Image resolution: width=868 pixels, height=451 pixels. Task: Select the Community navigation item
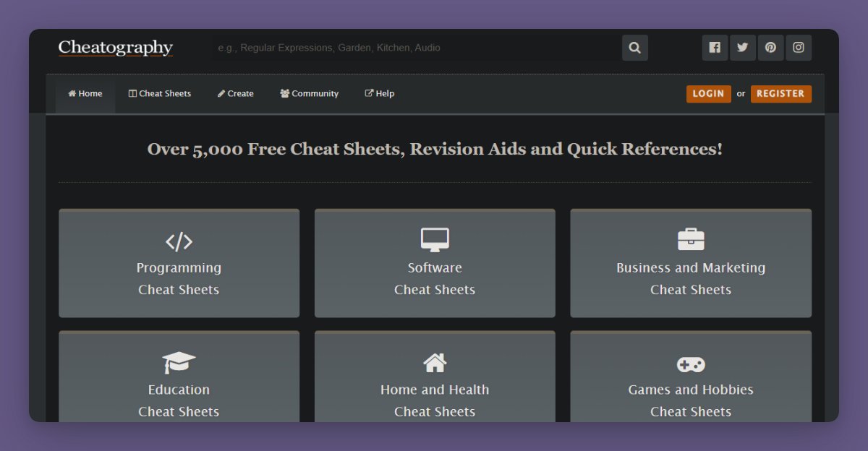[309, 93]
